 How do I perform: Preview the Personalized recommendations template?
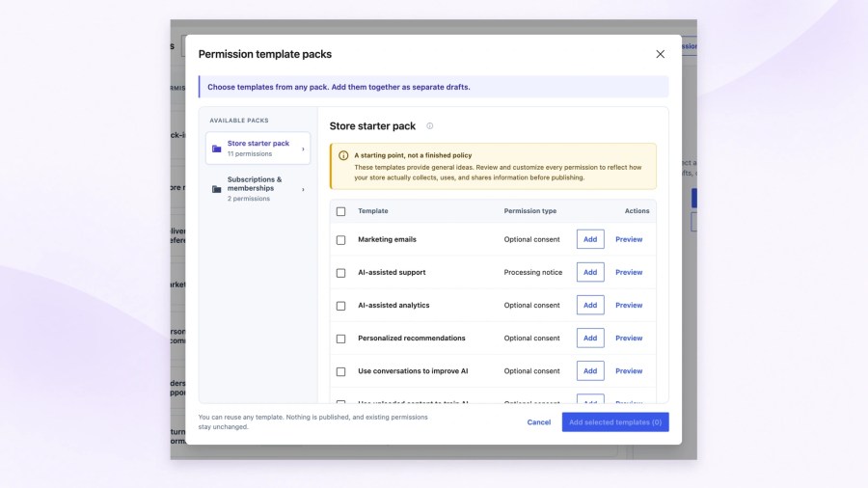(629, 339)
